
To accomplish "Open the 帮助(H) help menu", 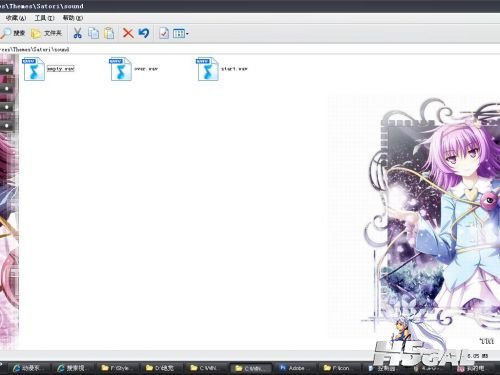I will (x=73, y=18).
